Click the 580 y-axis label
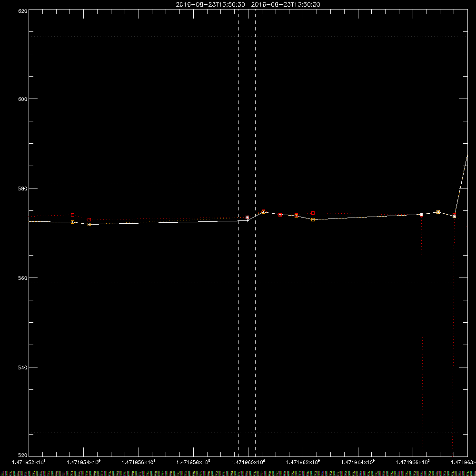 point(23,188)
